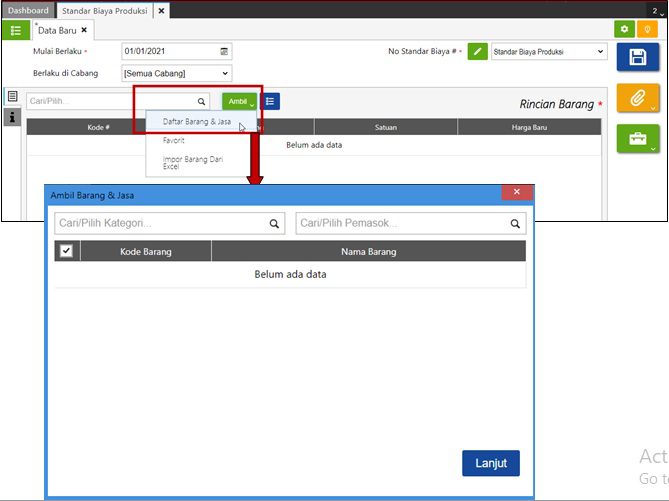Open the calendar picker for Mulai Berlaku
669x501 pixels.
tap(224, 51)
